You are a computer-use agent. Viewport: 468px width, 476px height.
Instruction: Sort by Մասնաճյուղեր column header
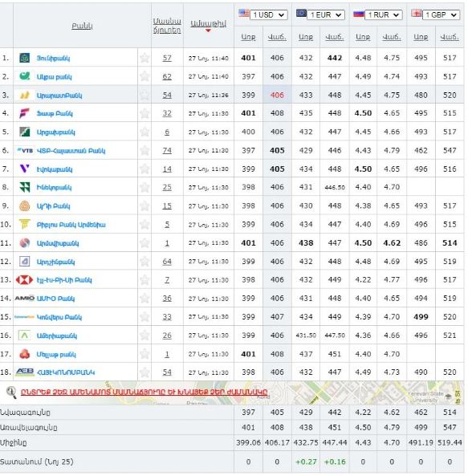[167, 26]
